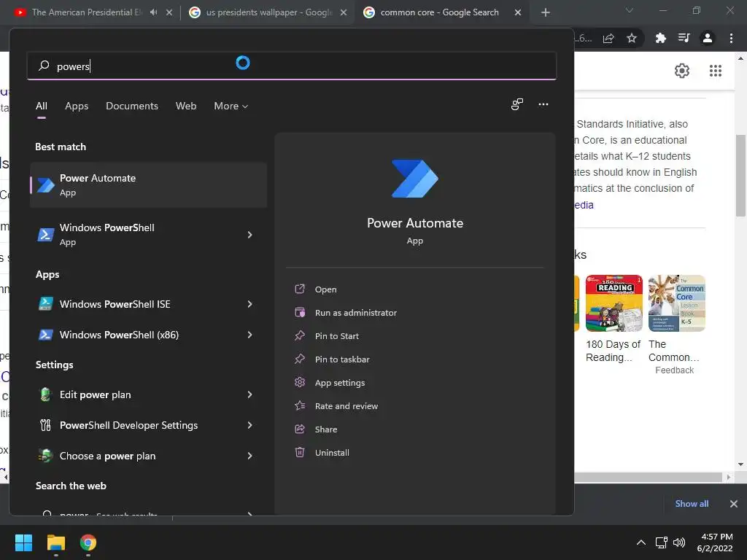Viewport: 747px width, 560px height.
Task: Click the Windows PowerShell (x86) icon
Action: [x=46, y=335]
